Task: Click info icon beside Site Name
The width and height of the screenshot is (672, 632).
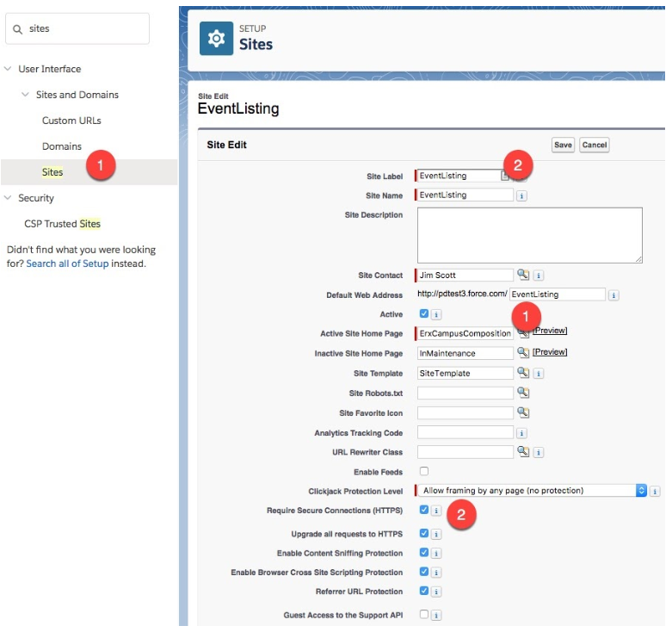Action: pos(521,195)
